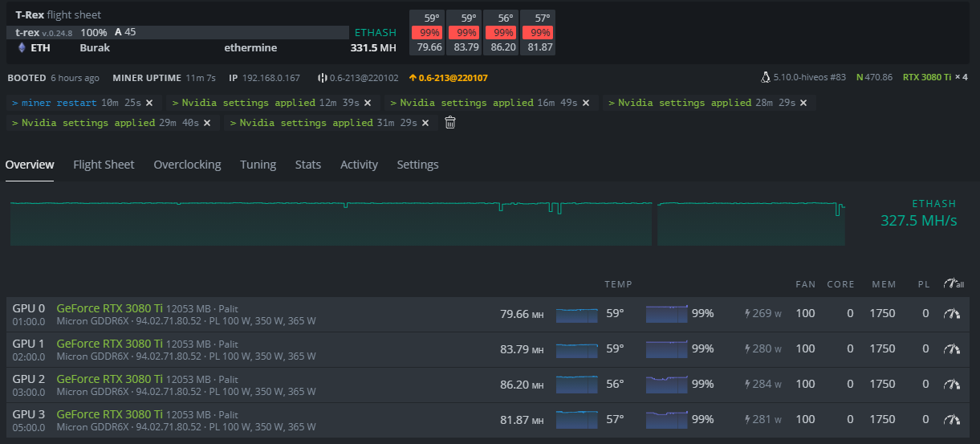Click the GPU tile showing 86.20
Screen dimensions: 980x444
pos(500,32)
